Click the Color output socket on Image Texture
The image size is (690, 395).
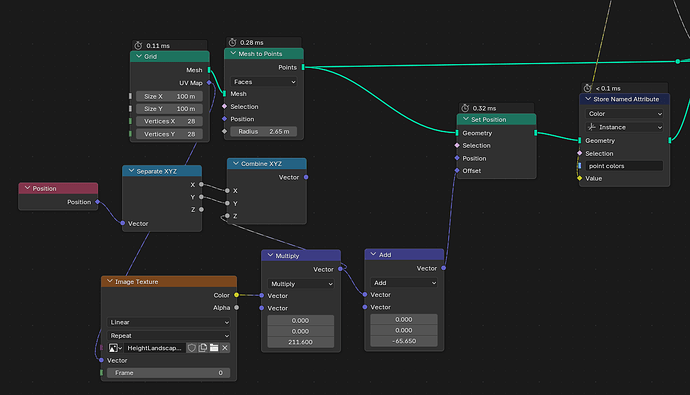[236, 295]
